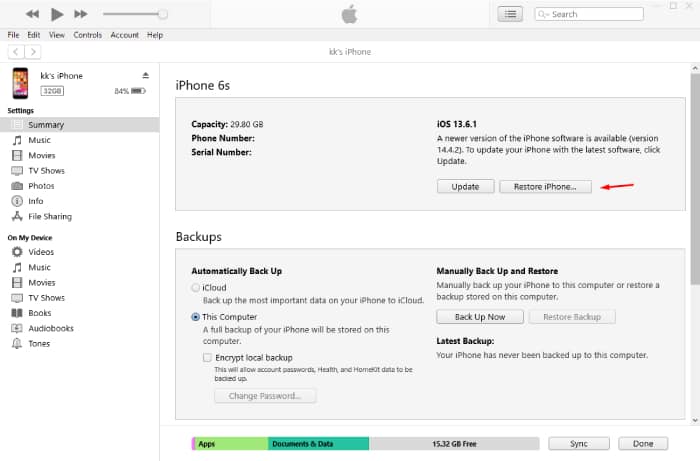This screenshot has height=461, width=700.
Task: Click the iPhone device thumbnail
Action: (20, 83)
